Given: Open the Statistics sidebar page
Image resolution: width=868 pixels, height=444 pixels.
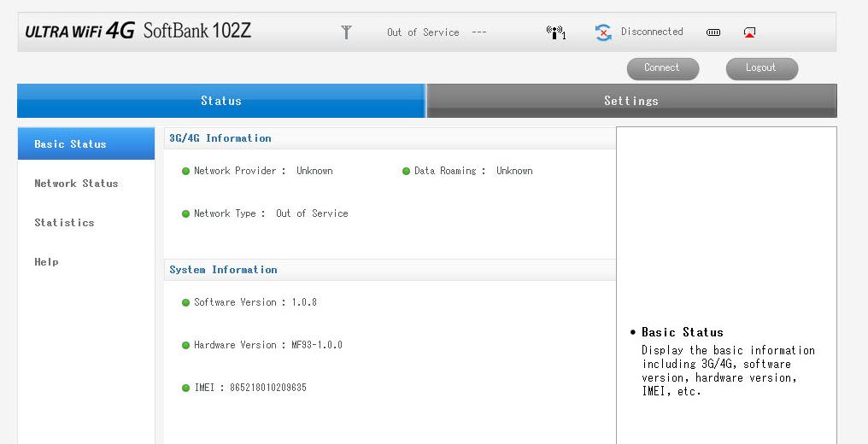Looking at the screenshot, I should 64,223.
